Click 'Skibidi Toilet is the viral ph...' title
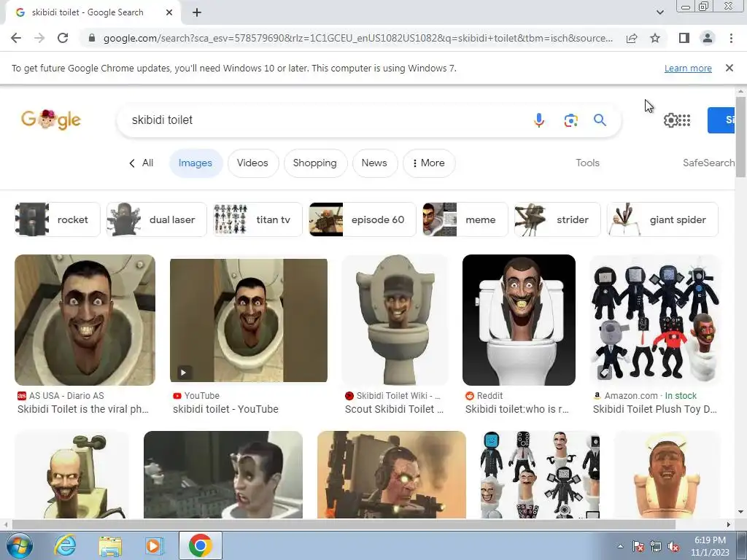 coord(83,409)
